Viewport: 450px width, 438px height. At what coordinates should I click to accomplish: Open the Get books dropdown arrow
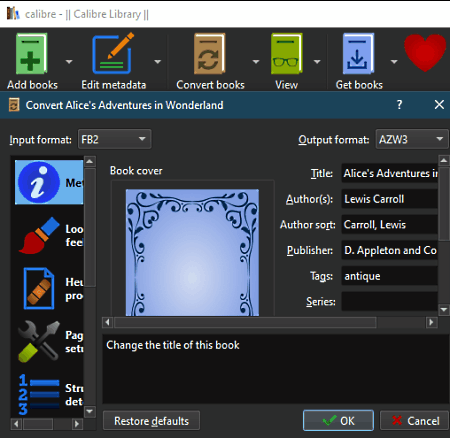[x=394, y=62]
